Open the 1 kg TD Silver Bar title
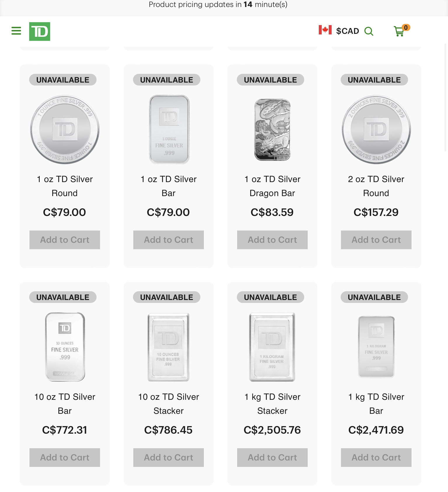Viewport: 448px width, 492px height. [x=376, y=404]
